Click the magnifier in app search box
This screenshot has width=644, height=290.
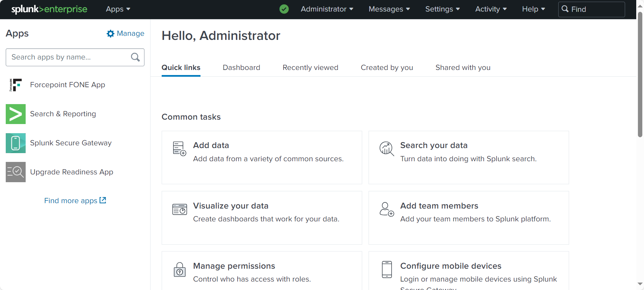[x=135, y=57]
